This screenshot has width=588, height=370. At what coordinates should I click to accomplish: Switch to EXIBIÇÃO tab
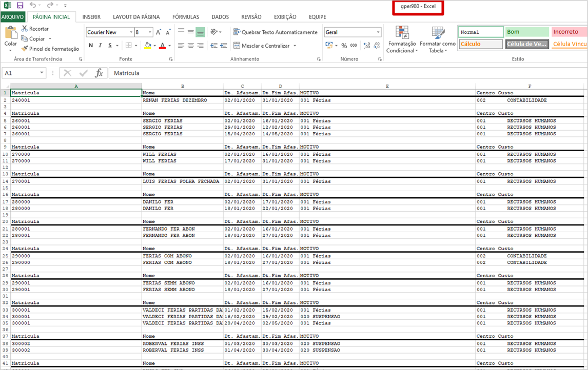pos(285,17)
